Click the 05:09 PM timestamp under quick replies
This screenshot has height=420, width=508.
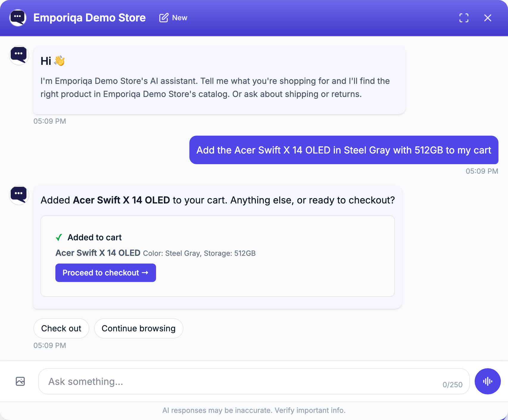50,346
